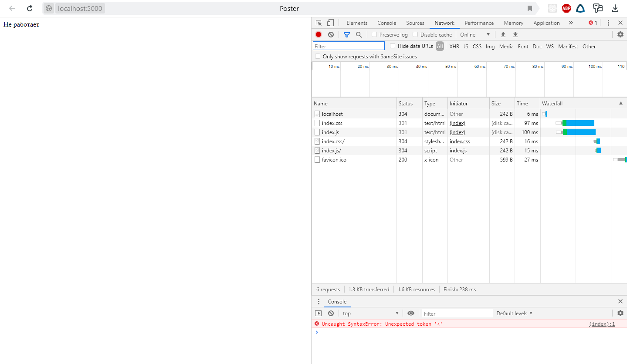627x364 pixels.
Task: Open the index.js initiator link
Action: (x=458, y=150)
